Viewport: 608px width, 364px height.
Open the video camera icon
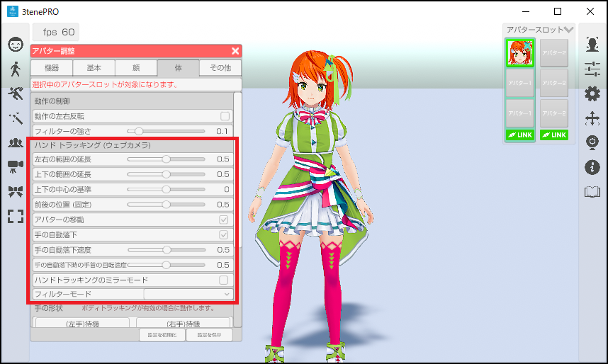coord(16,166)
